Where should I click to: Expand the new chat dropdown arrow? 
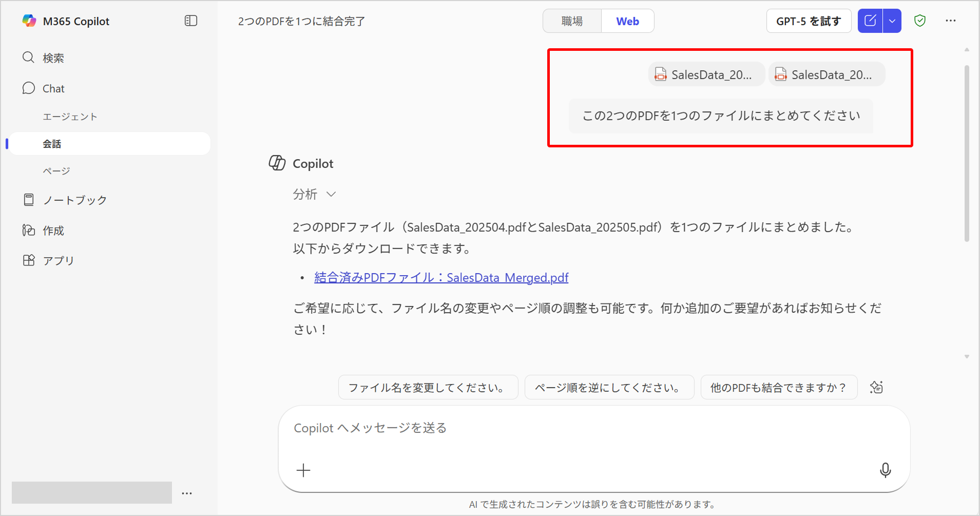(x=892, y=21)
